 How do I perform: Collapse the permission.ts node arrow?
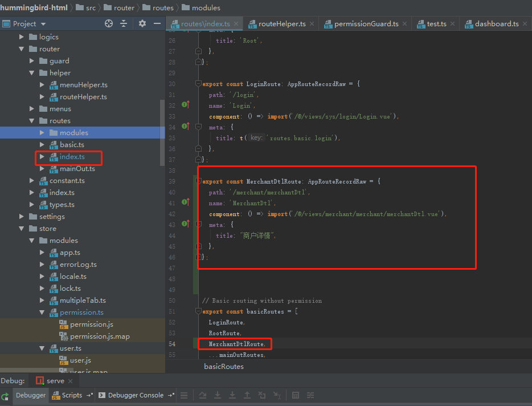tap(42, 312)
